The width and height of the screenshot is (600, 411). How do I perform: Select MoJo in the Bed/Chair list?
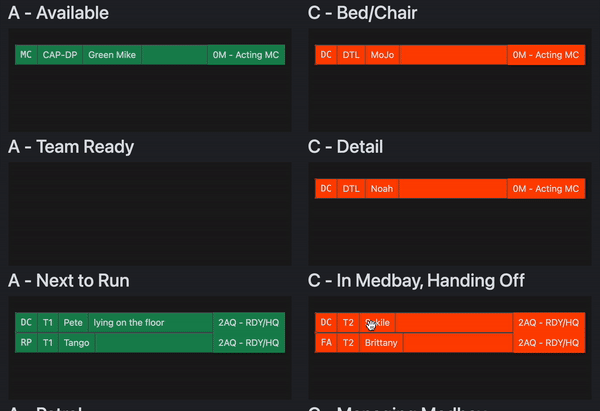[381, 55]
